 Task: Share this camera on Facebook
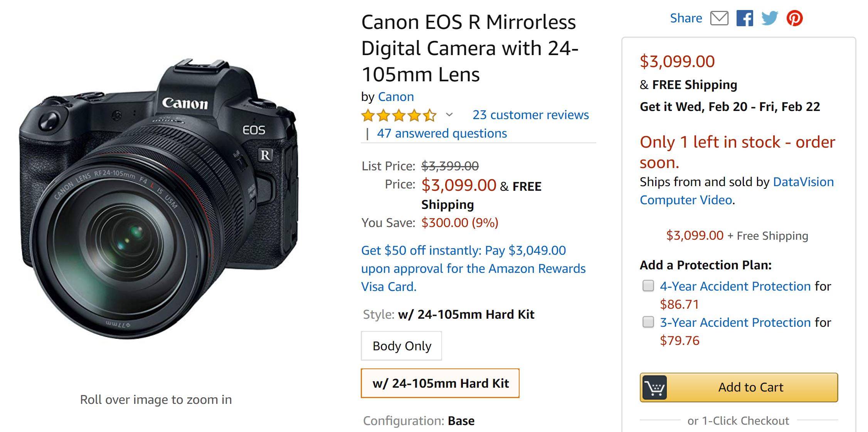(x=745, y=18)
